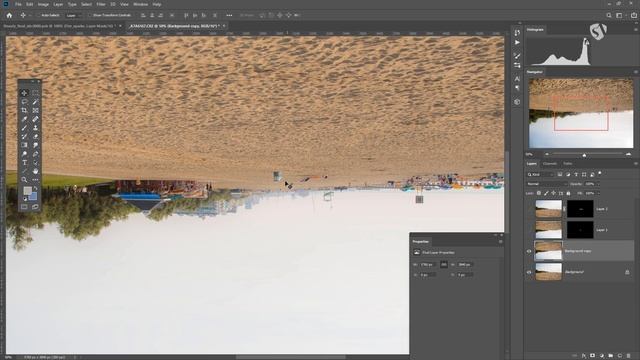640x360 pixels.
Task: Click the background color swatch
Action: click(x=33, y=196)
